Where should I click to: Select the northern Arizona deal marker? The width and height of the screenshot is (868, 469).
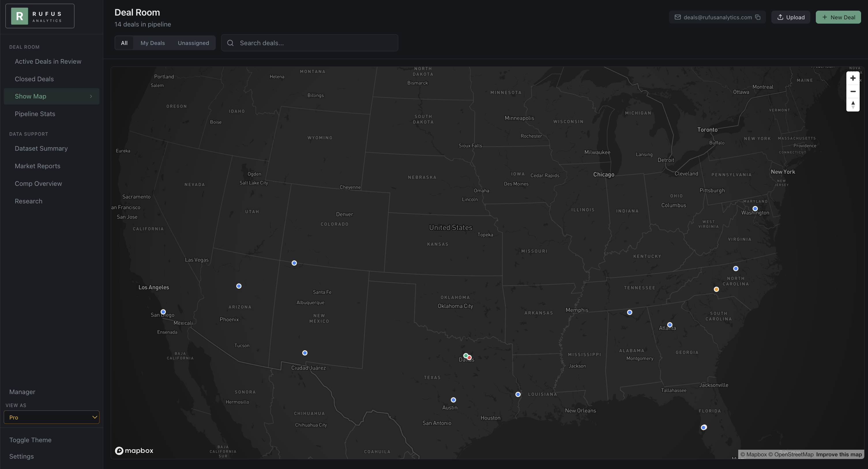point(239,286)
